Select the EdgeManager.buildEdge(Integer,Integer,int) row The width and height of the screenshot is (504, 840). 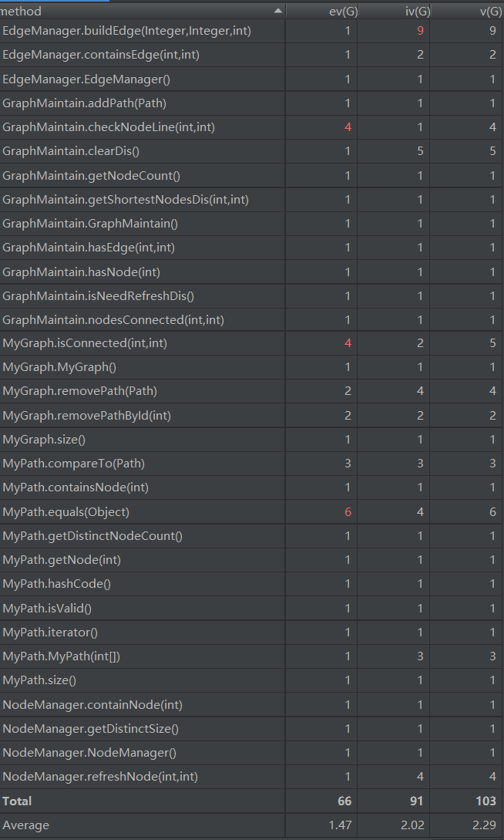pyautogui.click(x=252, y=31)
